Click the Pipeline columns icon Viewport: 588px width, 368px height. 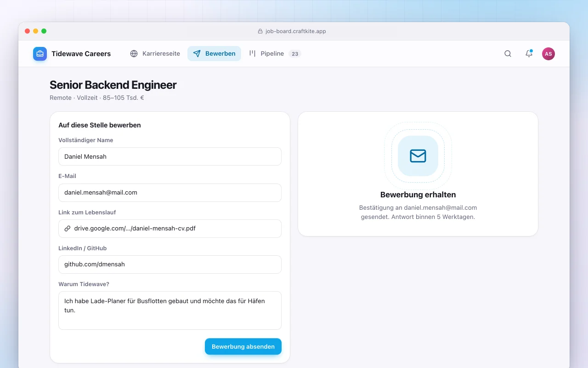click(x=252, y=54)
